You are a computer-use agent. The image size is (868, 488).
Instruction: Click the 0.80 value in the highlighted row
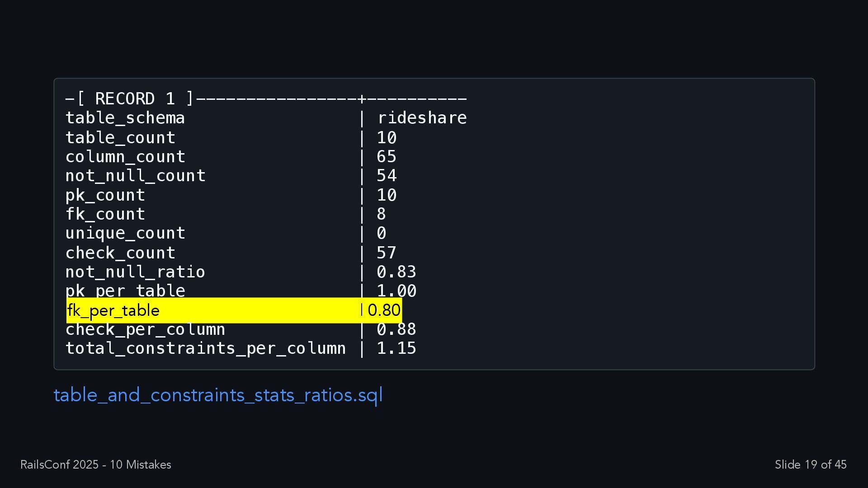[384, 310]
